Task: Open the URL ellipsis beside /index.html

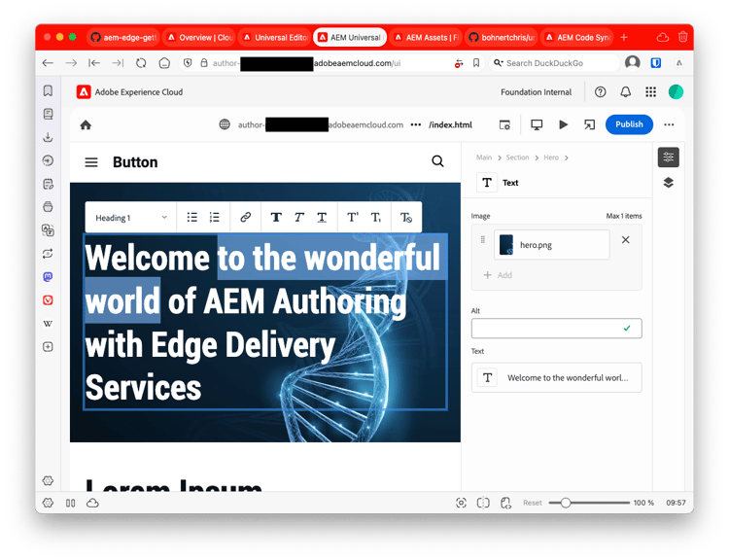Action: [416, 124]
